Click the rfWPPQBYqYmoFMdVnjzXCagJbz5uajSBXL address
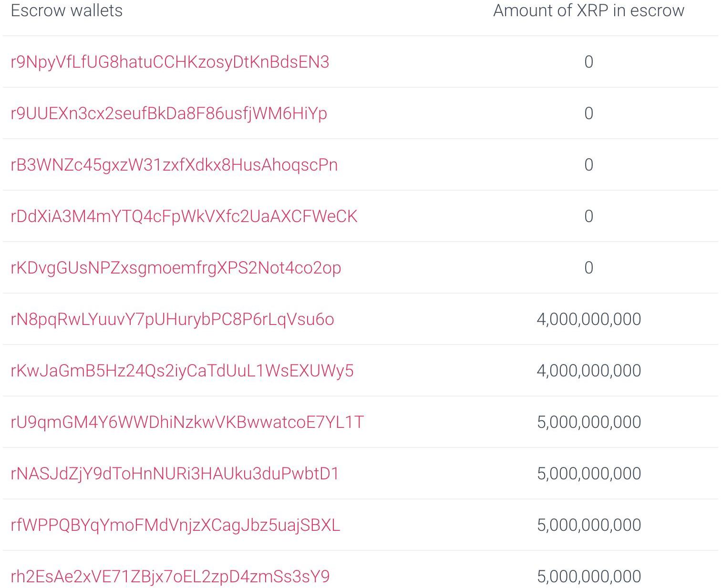The height and width of the screenshot is (588, 722). tap(175, 525)
